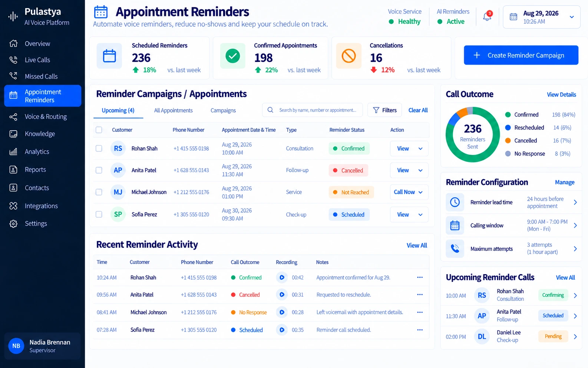Image resolution: width=588 pixels, height=368 pixels.
Task: Click View Details in Call Outcome
Action: click(x=561, y=95)
